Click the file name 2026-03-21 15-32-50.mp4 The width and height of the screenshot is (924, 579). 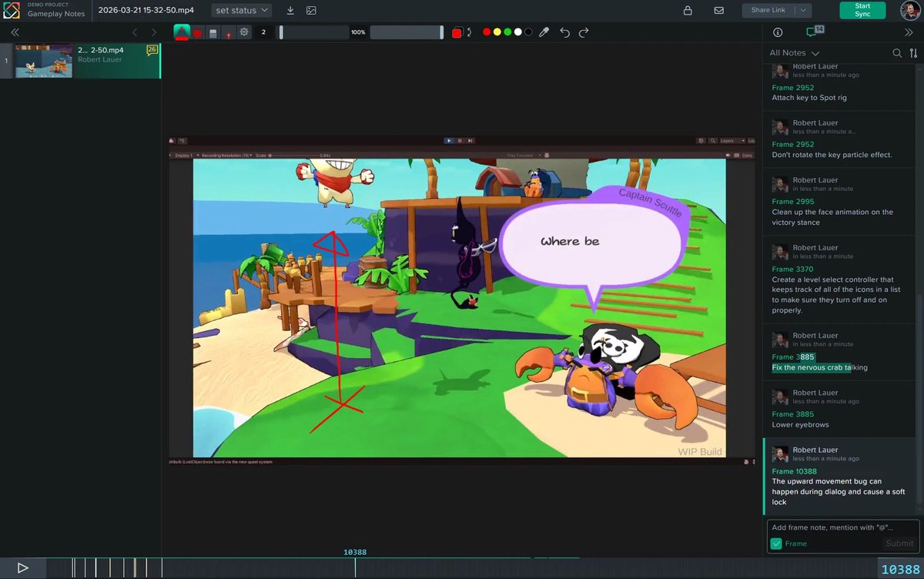click(146, 10)
